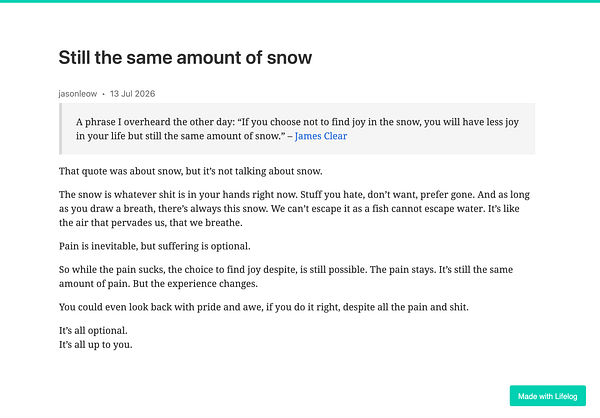
Task: Click the gray left border of the blockquote
Action: (60, 129)
